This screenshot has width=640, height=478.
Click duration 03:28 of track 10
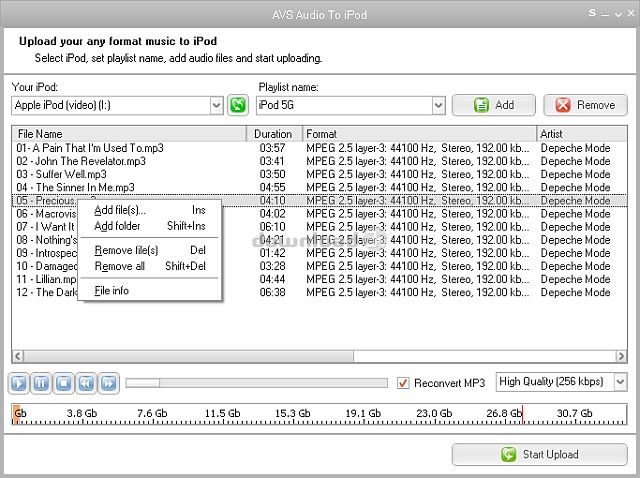[272, 266]
